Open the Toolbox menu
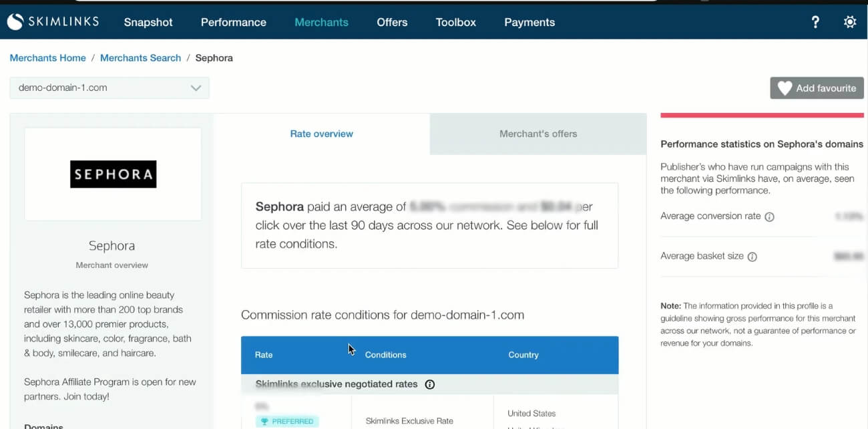Screen dimensions: 868x429 pos(456,22)
